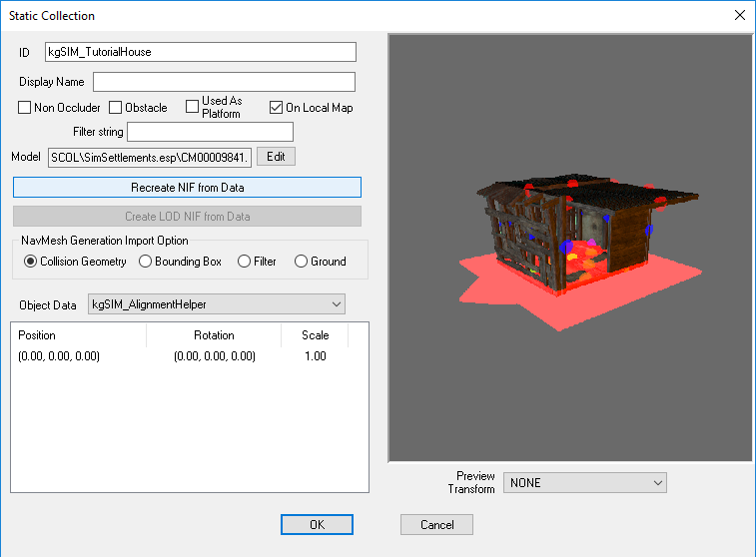Click the Model path field
This screenshot has width=756, height=557.
(x=150, y=158)
